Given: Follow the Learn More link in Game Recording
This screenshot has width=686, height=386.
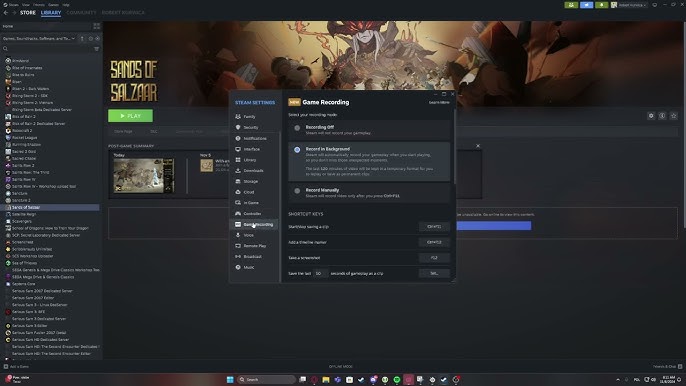Looking at the screenshot, I should (439, 102).
